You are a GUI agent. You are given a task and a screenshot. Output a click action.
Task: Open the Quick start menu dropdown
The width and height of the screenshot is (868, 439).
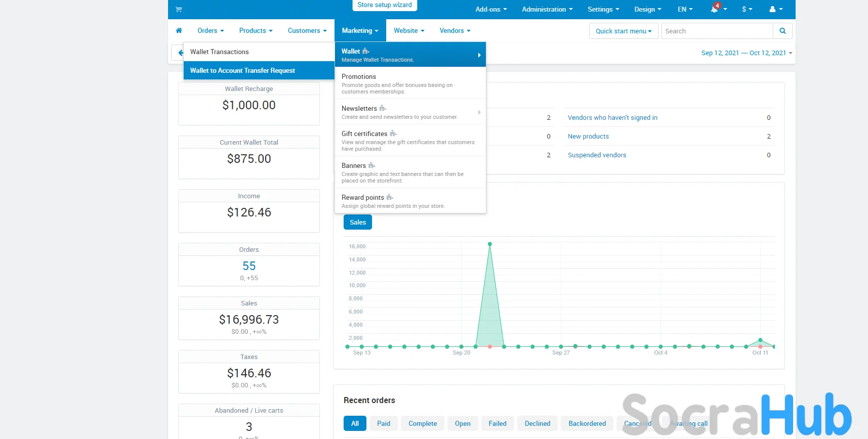(624, 31)
